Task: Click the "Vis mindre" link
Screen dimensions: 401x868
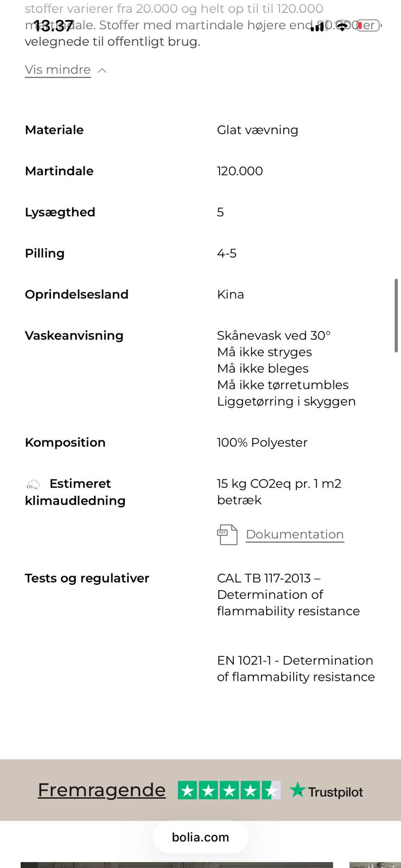Action: [58, 70]
